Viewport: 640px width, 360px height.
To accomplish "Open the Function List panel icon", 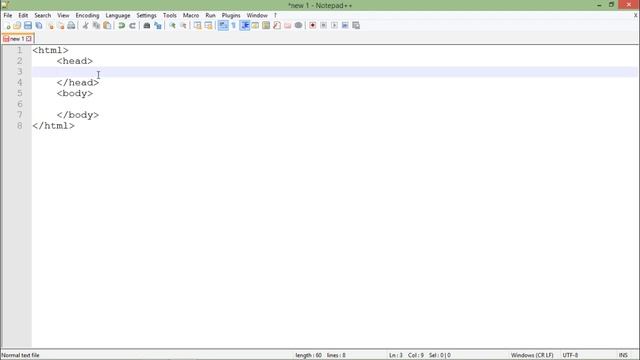I will click(x=277, y=26).
